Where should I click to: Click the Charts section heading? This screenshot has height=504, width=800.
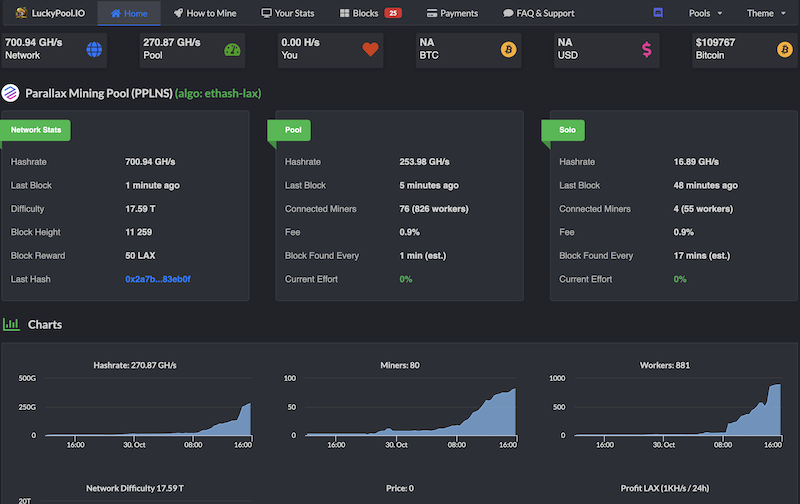45,324
